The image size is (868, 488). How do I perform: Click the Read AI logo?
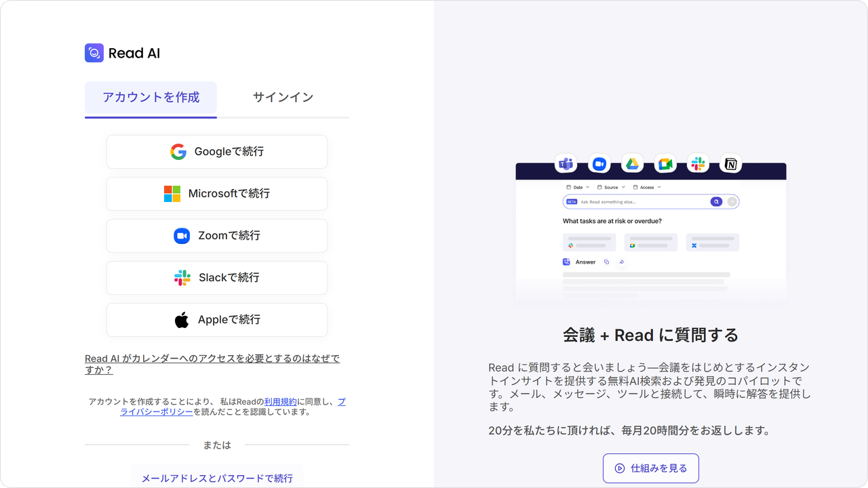pos(122,53)
